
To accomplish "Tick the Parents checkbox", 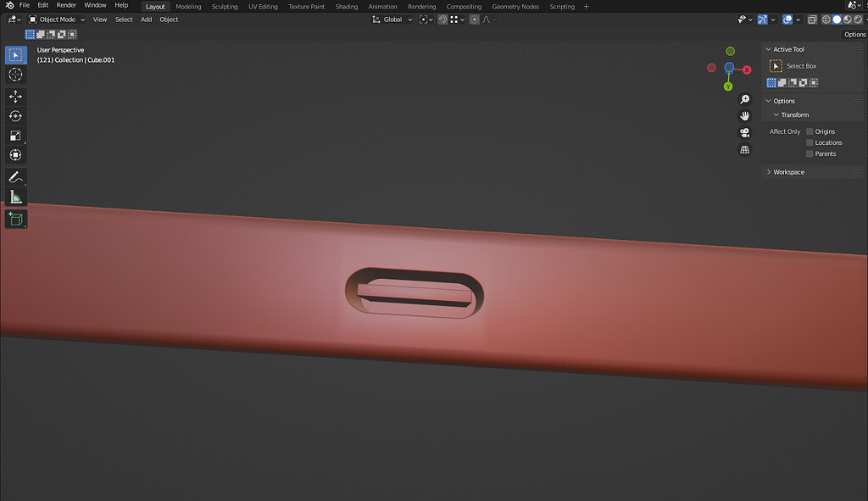I will [810, 154].
